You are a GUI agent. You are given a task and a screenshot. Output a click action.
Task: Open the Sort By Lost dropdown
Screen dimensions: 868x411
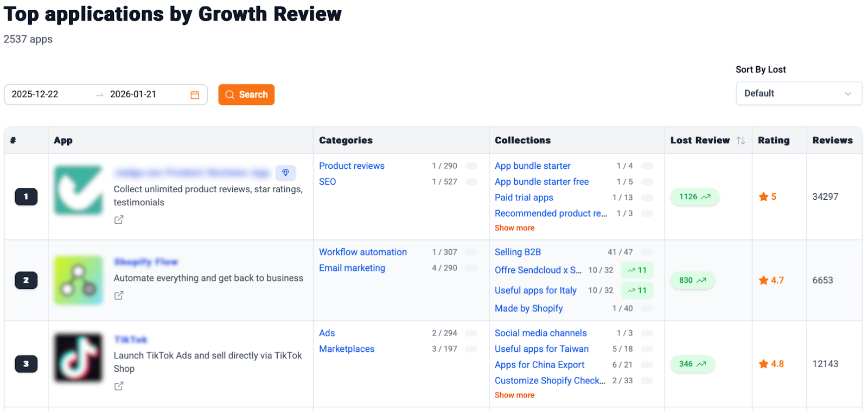[x=798, y=93]
